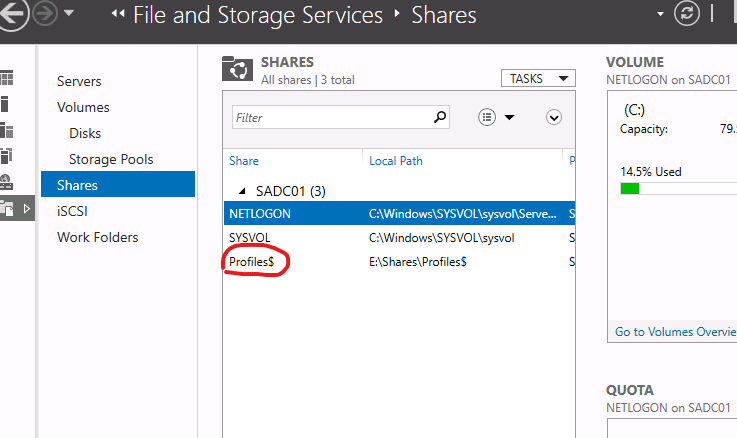The image size is (737, 438).
Task: Select iSCSI in the sidebar
Action: (x=73, y=211)
